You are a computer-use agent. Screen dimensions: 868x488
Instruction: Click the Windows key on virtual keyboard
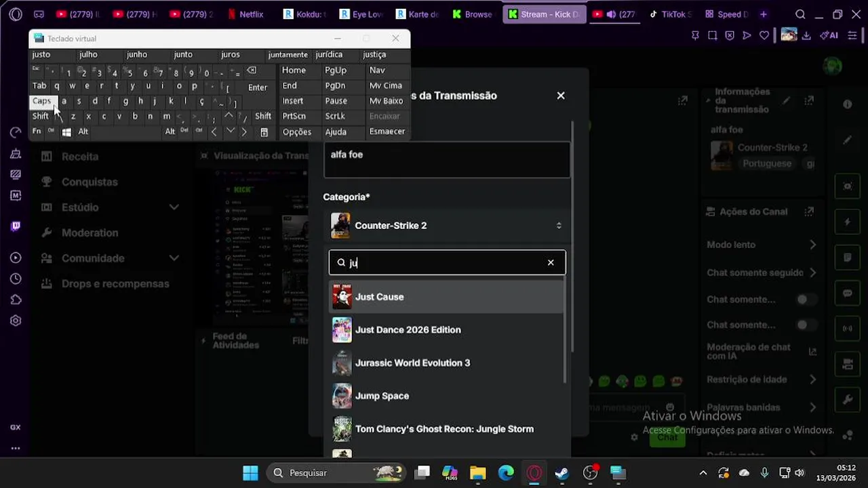tap(66, 132)
